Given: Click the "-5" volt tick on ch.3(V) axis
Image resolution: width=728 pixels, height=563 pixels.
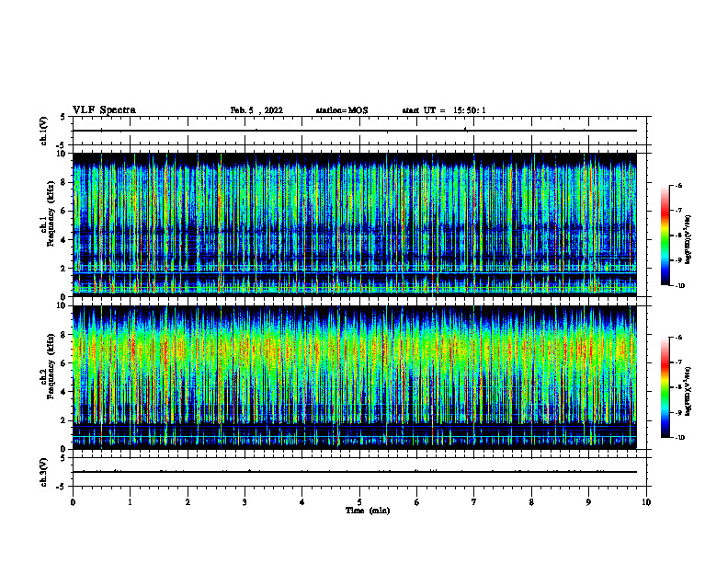Looking at the screenshot, I should [x=62, y=487].
